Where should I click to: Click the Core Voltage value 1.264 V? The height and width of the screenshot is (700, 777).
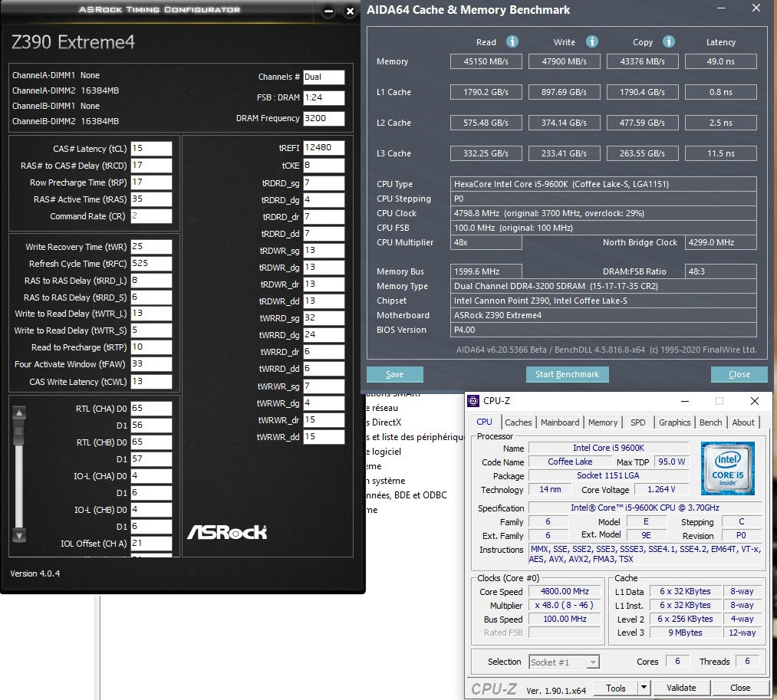(661, 489)
